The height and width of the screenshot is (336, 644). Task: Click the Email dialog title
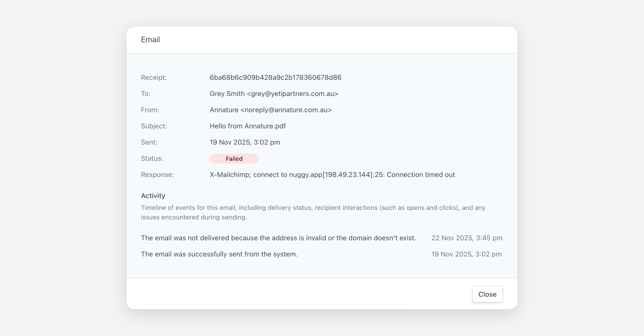(x=150, y=40)
